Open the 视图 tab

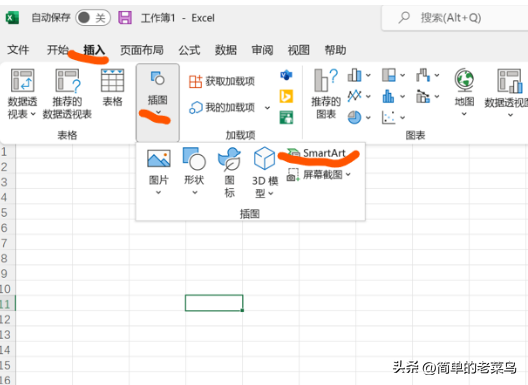(x=298, y=50)
